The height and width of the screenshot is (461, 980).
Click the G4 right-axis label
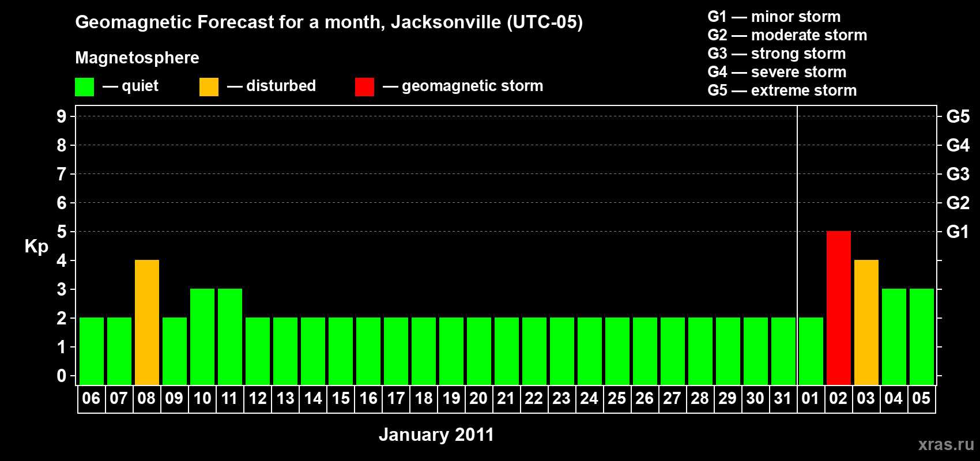click(x=958, y=145)
